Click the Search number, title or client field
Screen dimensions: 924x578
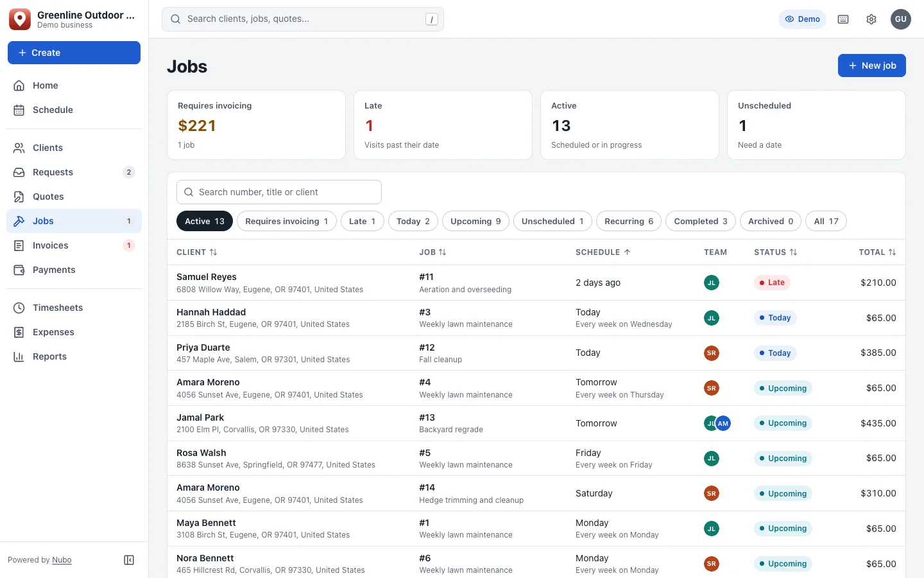[x=279, y=192]
